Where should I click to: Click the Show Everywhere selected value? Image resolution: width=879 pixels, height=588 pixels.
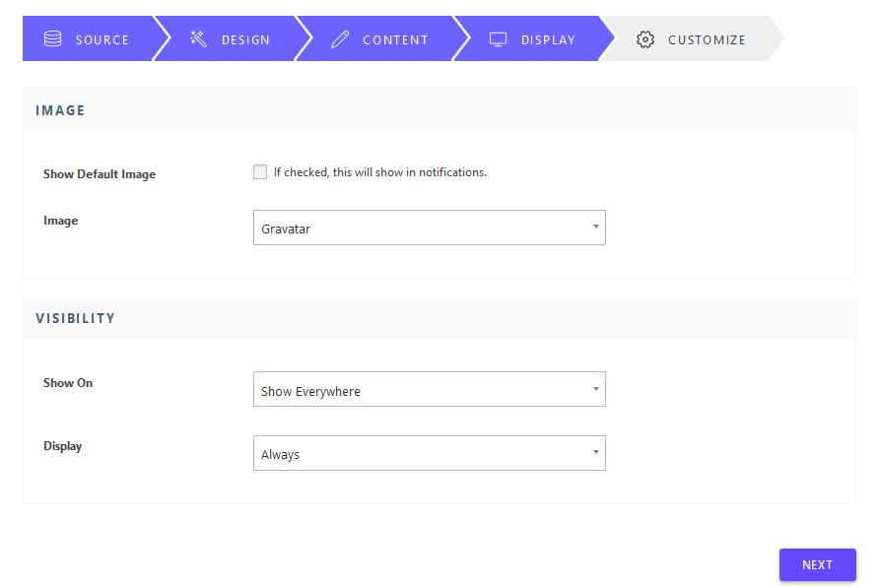click(x=310, y=391)
